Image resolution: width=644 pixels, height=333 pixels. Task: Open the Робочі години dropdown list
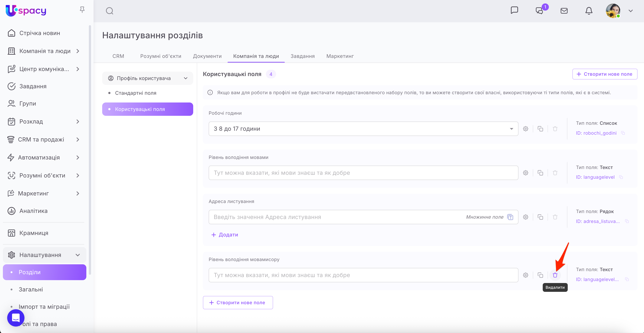(x=511, y=129)
